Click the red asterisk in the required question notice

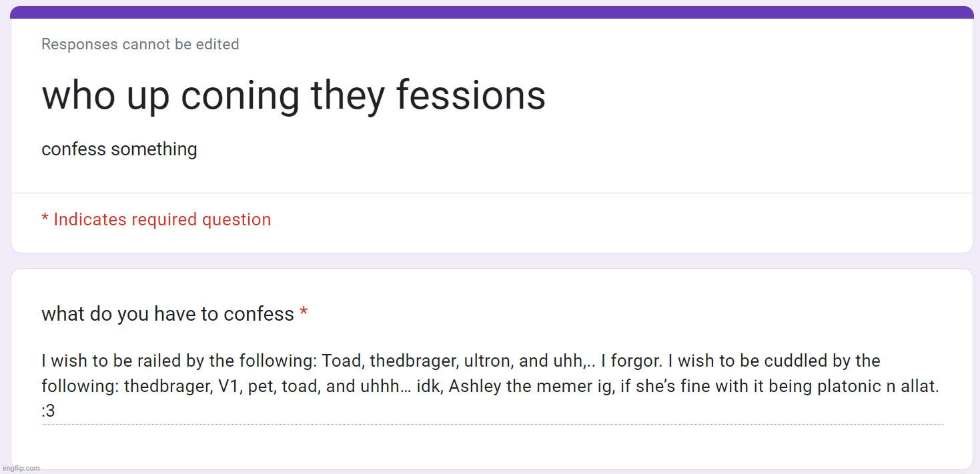click(45, 218)
